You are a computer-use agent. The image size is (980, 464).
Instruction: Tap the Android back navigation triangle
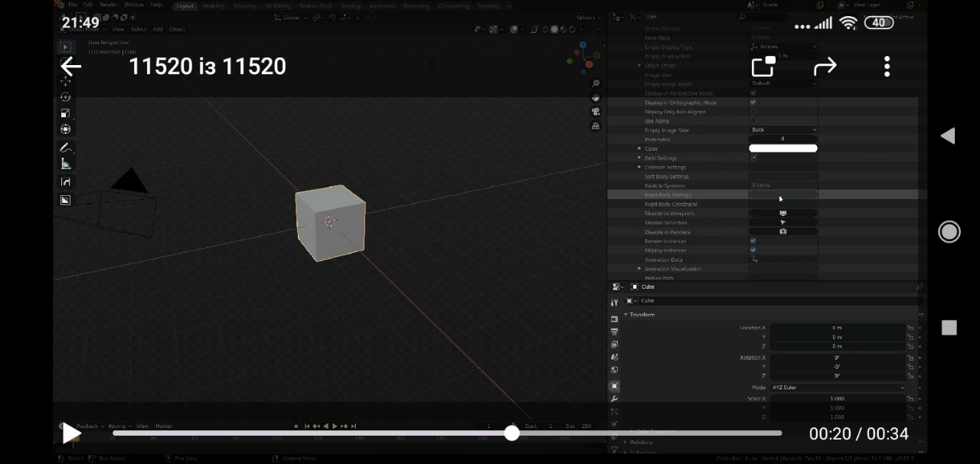[948, 136]
